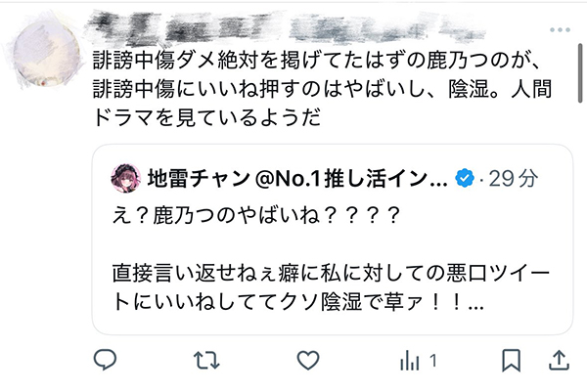
Task: Click the view count number 1
Action: click(433, 361)
